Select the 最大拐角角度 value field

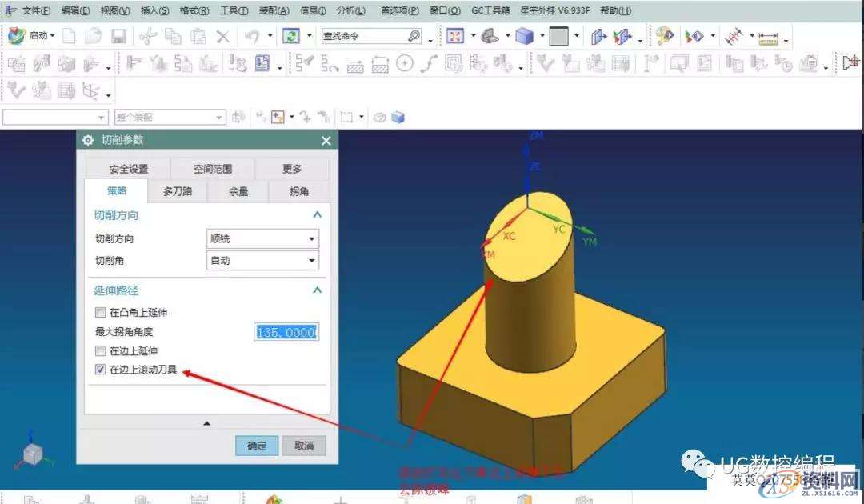[x=286, y=331]
